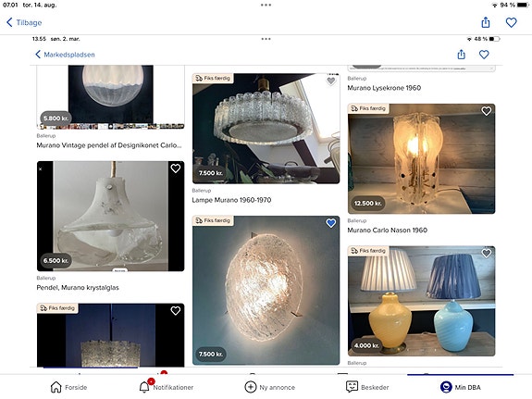Open three-dot multitasking menu at top

point(266,5)
